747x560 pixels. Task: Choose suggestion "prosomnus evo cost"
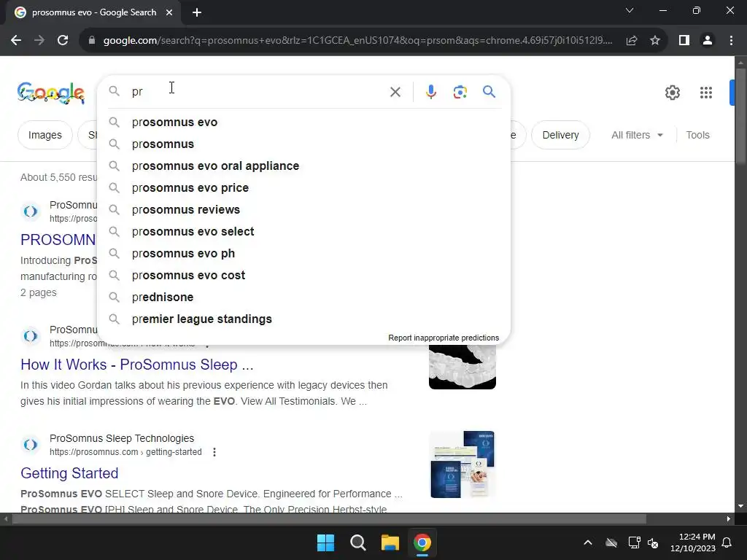pos(304,276)
